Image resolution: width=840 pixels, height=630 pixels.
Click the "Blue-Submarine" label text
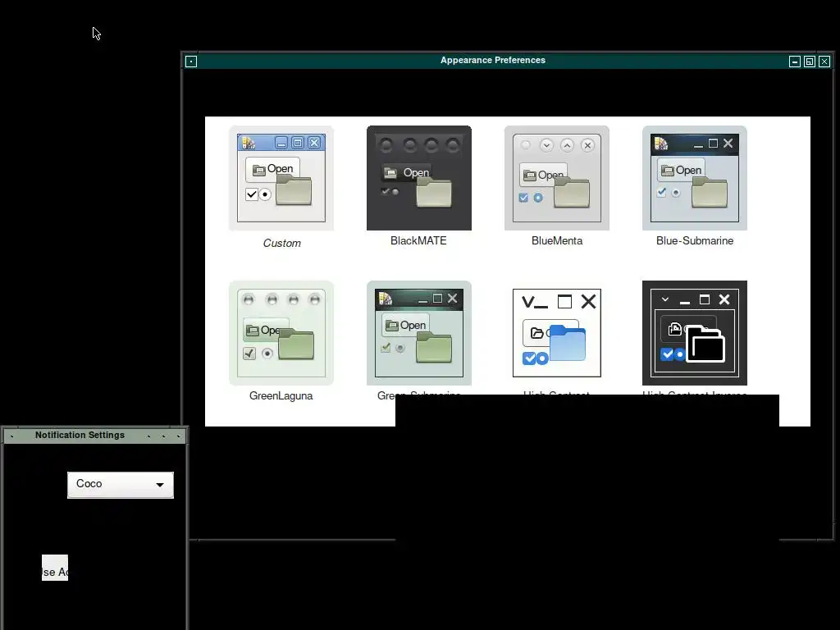[694, 240]
